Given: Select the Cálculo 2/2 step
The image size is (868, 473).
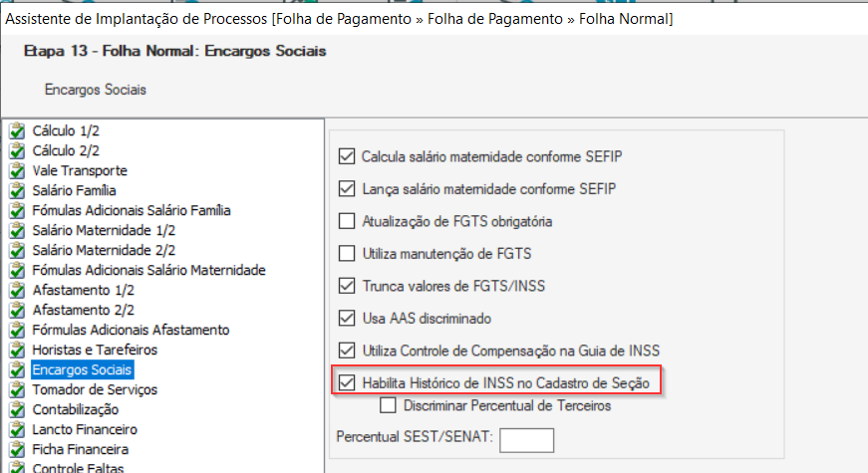Looking at the screenshot, I should coord(66,150).
